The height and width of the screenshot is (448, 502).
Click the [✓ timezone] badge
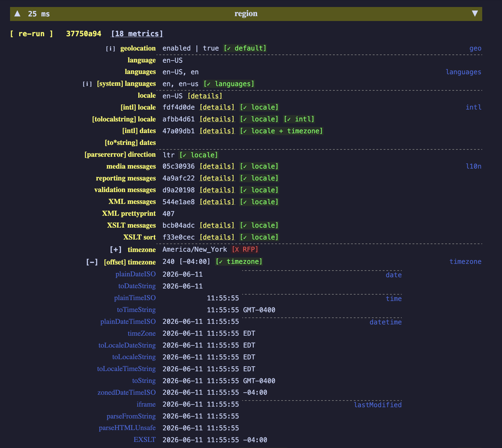point(239,262)
